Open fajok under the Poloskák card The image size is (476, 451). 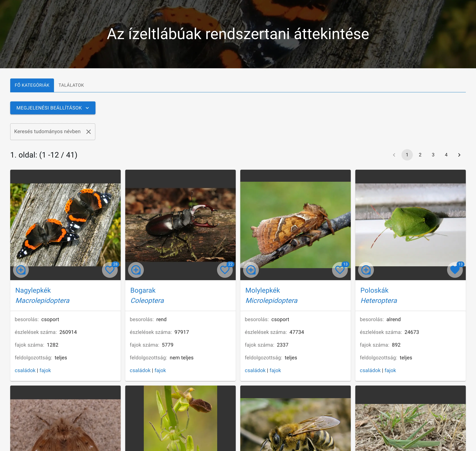[x=390, y=370]
